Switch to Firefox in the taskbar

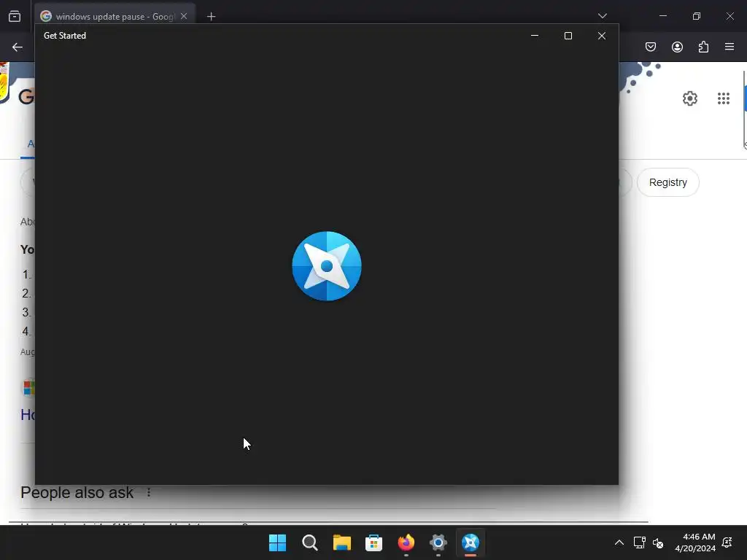(406, 542)
